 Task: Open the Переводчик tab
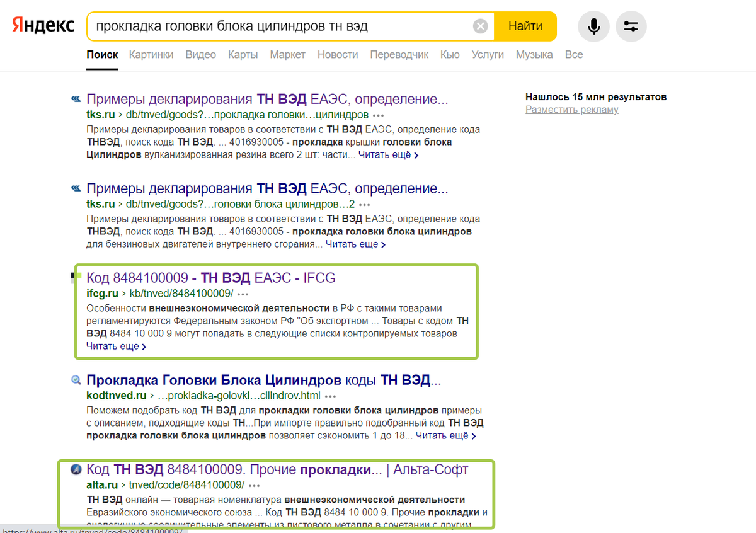(399, 55)
